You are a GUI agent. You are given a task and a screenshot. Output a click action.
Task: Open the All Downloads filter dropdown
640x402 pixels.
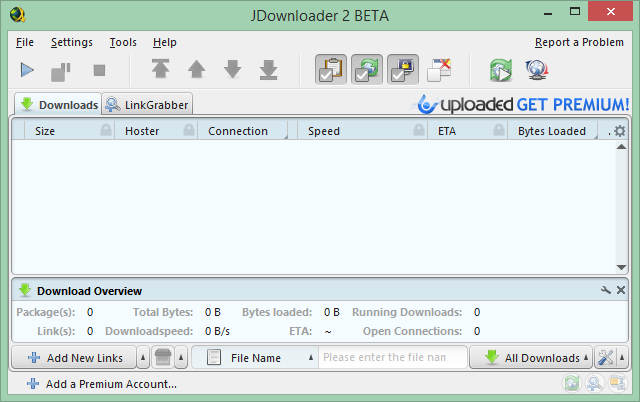531,358
